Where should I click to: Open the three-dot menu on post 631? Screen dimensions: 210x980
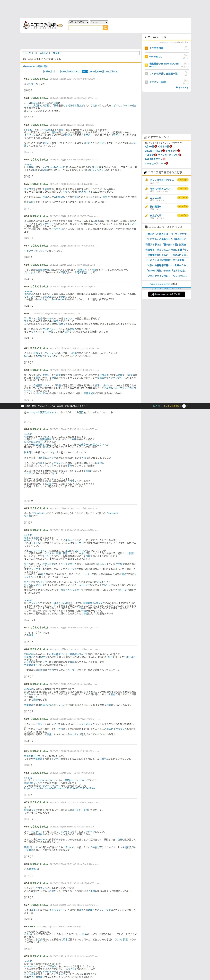(x=98, y=79)
